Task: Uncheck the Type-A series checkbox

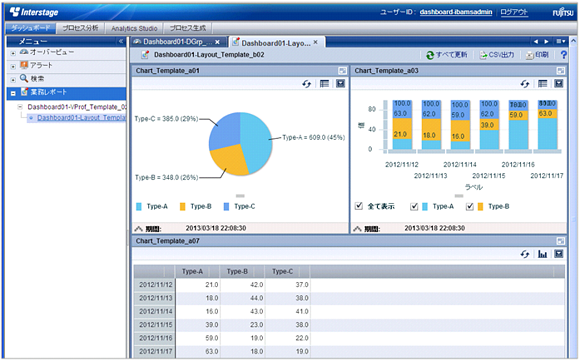Action: pos(414,206)
